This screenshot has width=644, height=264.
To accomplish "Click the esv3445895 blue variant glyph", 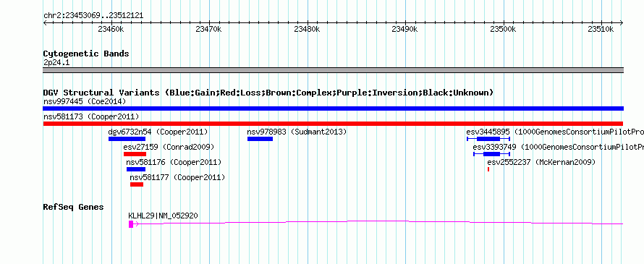I will (488, 139).
